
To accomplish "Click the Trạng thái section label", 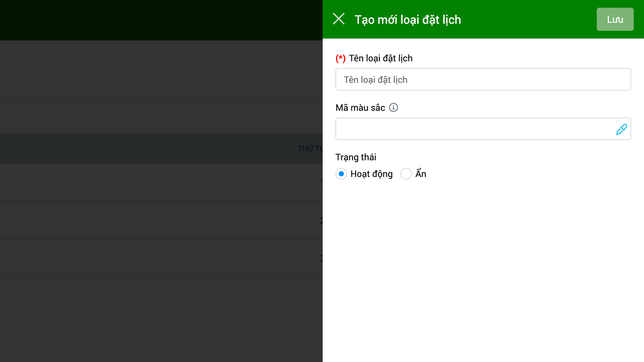I will (356, 157).
